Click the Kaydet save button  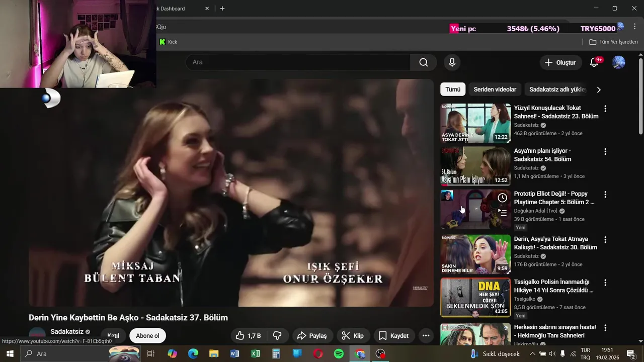click(393, 336)
